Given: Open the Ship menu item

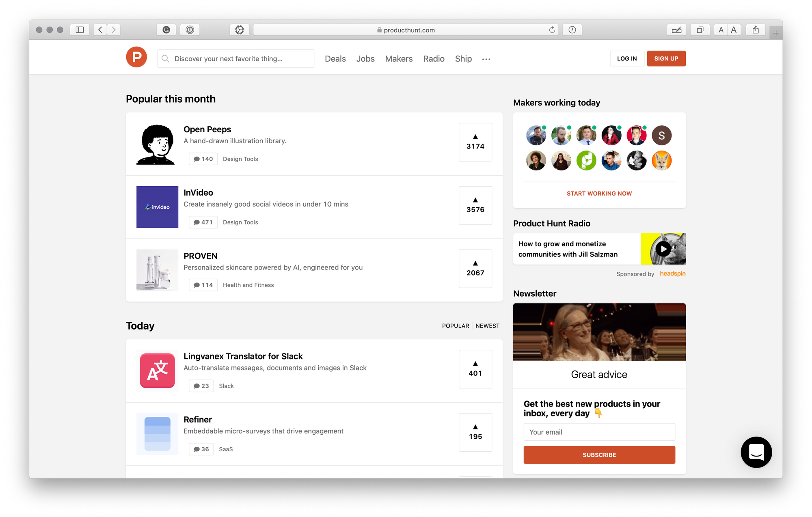Looking at the screenshot, I should 463,59.
